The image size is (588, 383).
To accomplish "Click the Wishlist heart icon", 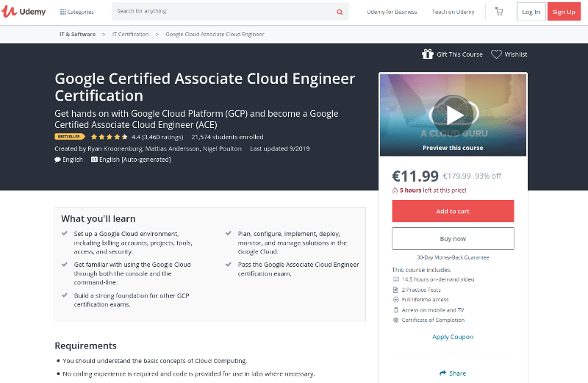I will pyautogui.click(x=496, y=54).
